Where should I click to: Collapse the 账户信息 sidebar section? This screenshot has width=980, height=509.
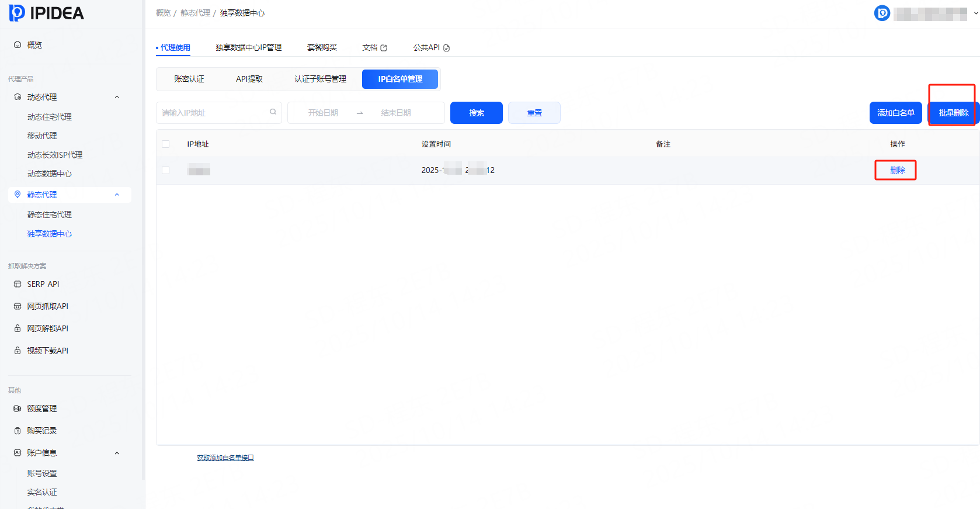[117, 453]
